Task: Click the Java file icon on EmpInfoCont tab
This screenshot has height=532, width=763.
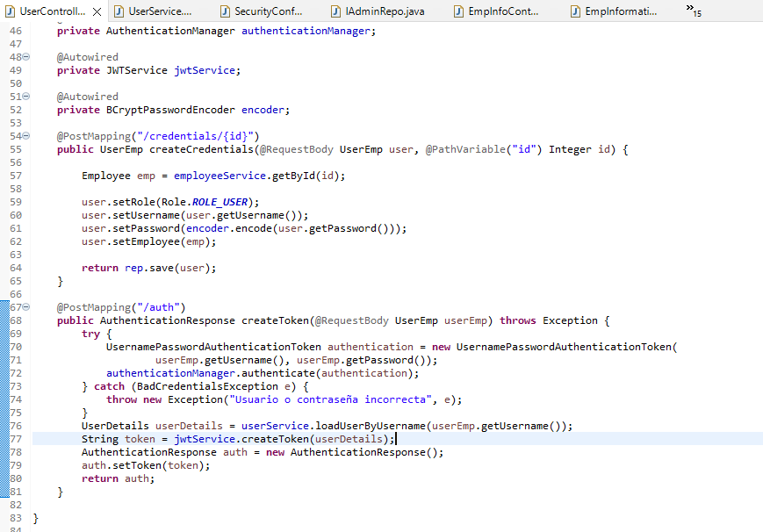Action: pyautogui.click(x=457, y=12)
